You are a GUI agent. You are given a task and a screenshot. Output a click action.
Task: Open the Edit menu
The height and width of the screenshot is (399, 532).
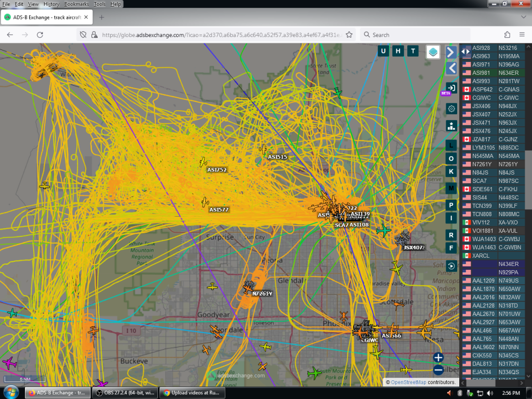point(19,4)
